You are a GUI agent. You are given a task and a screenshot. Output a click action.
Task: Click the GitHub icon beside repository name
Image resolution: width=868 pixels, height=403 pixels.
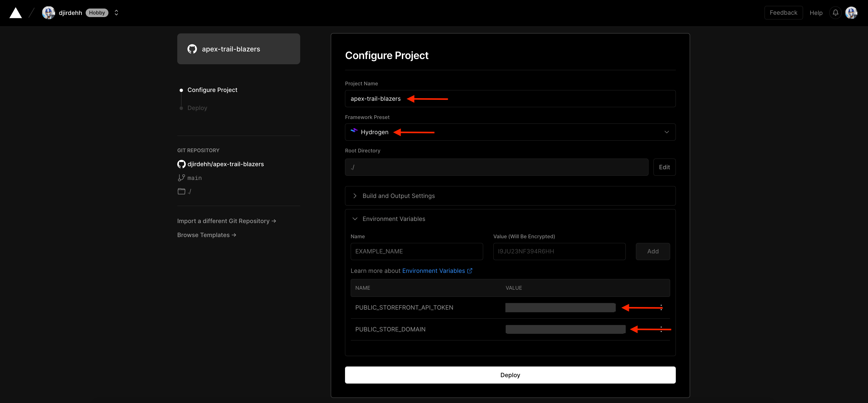(x=181, y=164)
